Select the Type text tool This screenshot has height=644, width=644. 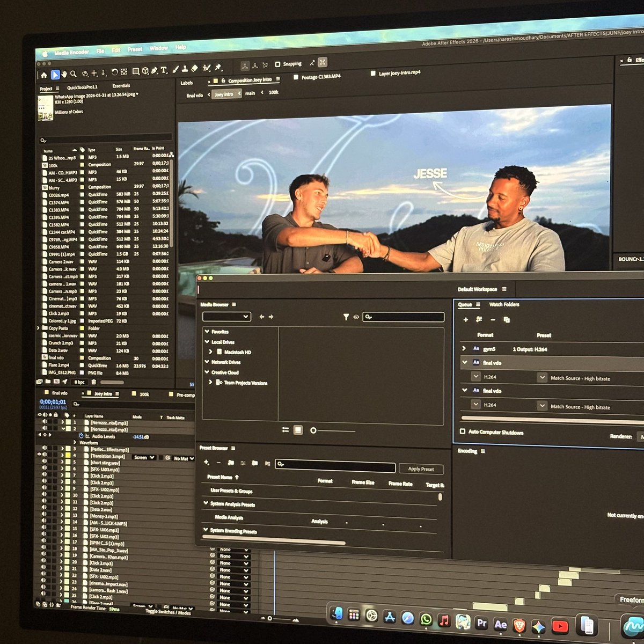164,70
